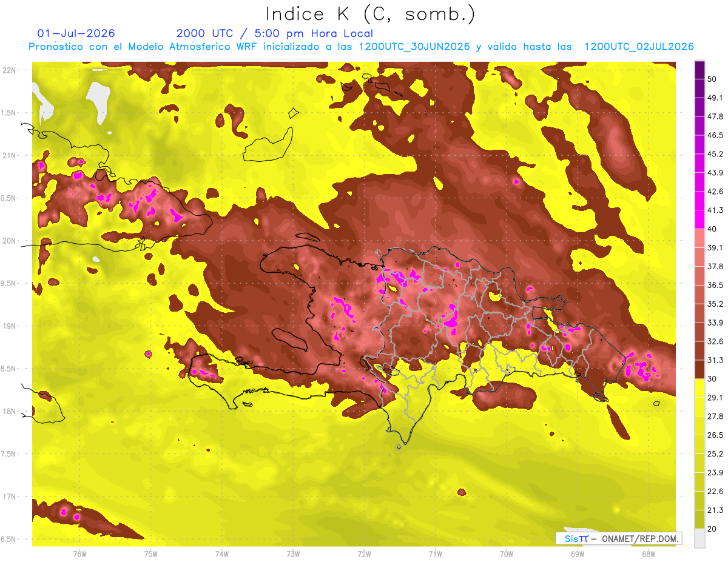This screenshot has width=728, height=562.
Task: Click the "69W" longitude axis label
Action: [577, 554]
